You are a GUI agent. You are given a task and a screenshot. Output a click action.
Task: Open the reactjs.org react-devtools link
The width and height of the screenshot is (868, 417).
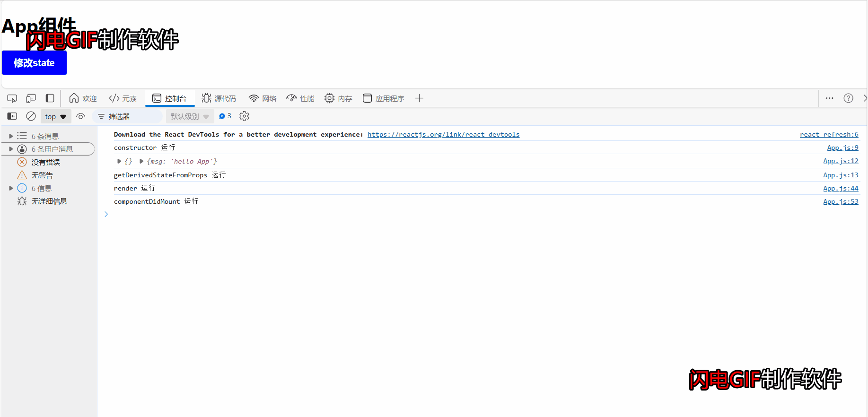443,135
